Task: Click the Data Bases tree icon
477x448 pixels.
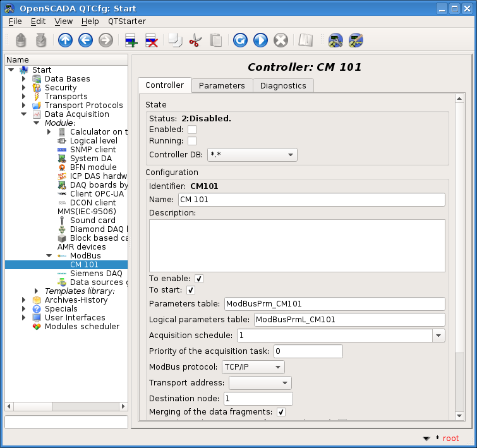Action: [x=37, y=79]
